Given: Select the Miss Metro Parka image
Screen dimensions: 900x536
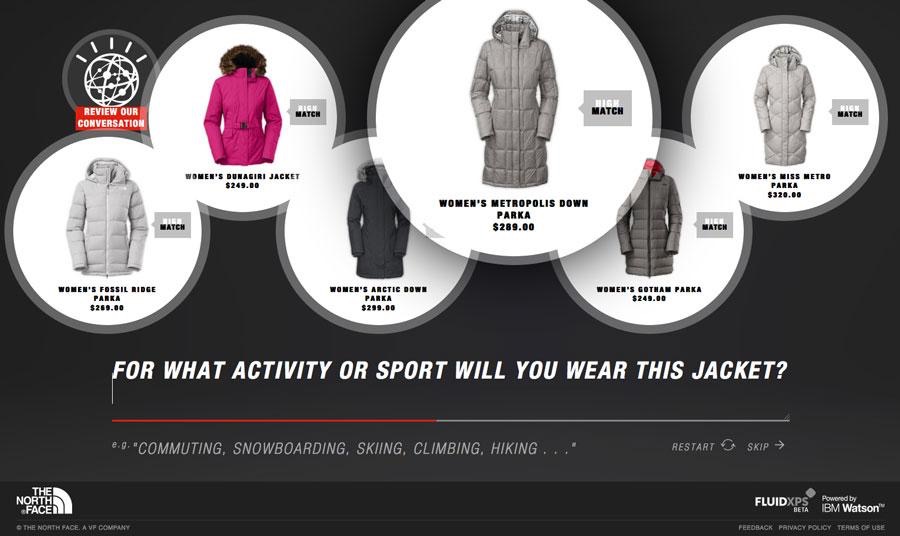Looking at the screenshot, I should tap(784, 106).
